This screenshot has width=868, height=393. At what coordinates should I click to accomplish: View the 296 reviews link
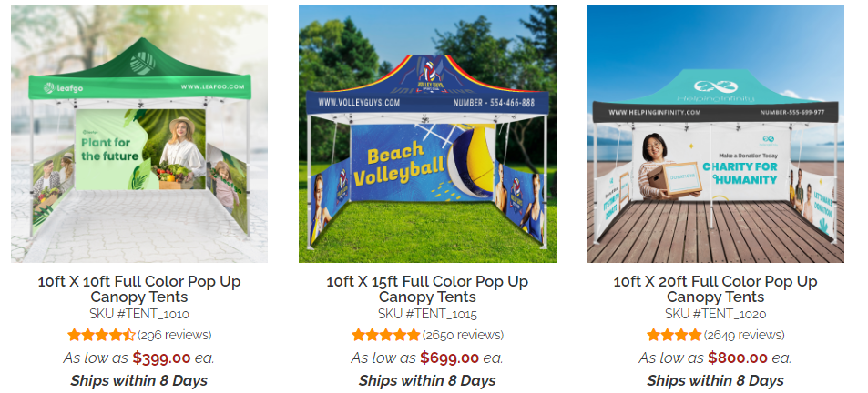[x=174, y=335]
